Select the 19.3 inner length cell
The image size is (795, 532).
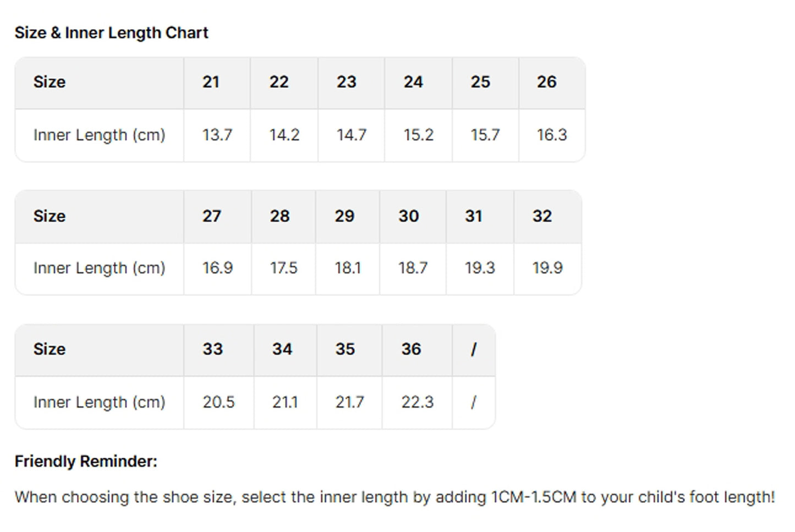480,268
